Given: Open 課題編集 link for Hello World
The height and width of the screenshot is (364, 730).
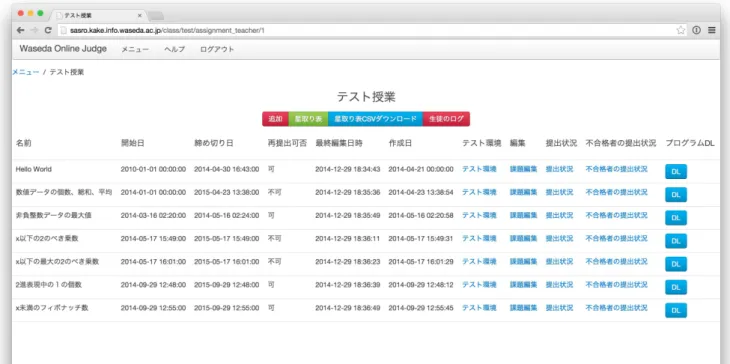Looking at the screenshot, I should 524,169.
